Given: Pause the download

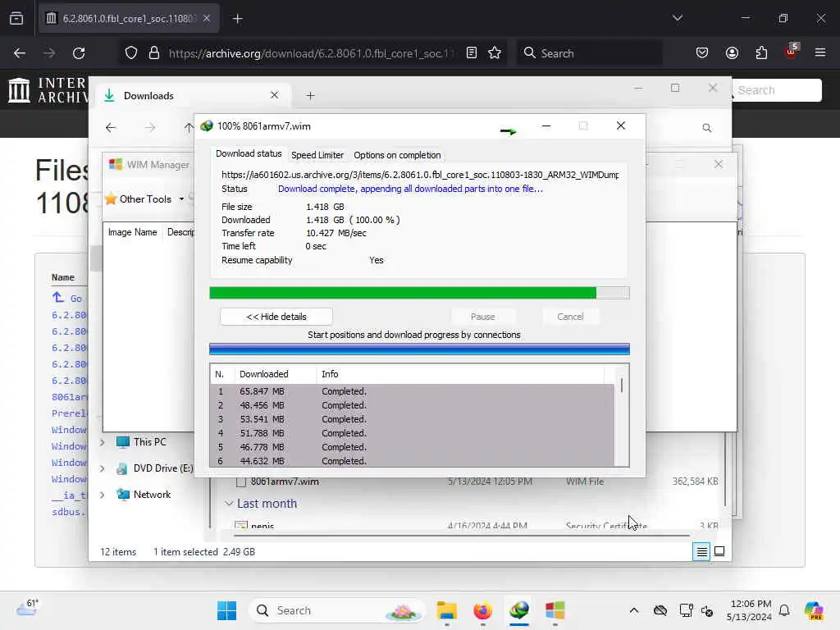Looking at the screenshot, I should click(x=482, y=317).
